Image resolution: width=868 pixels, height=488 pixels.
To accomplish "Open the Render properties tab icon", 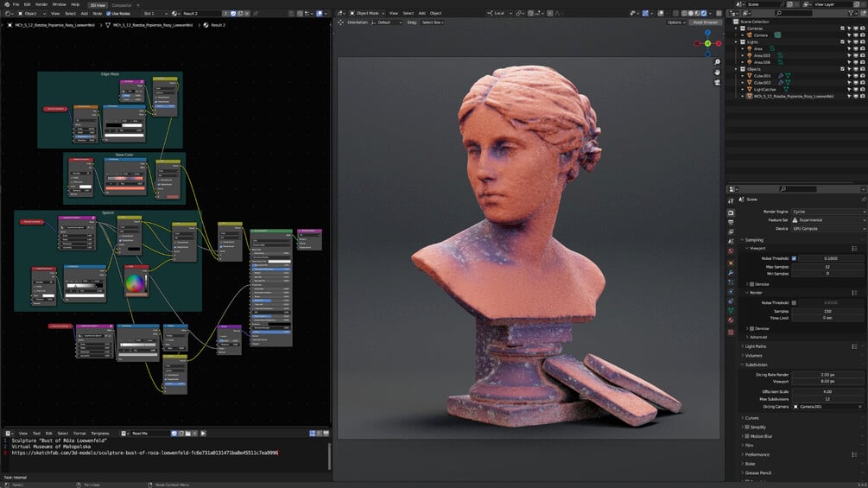I will 731,212.
